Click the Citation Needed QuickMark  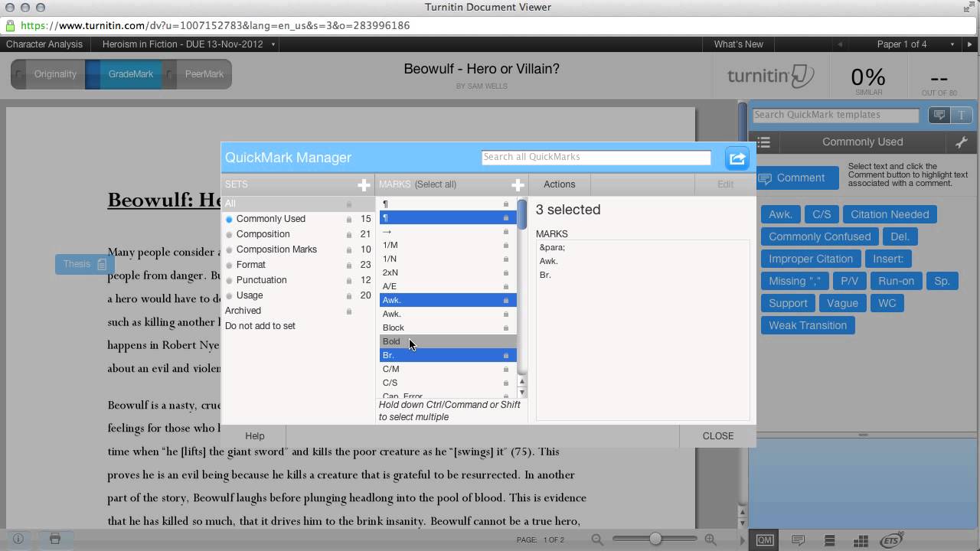(890, 215)
